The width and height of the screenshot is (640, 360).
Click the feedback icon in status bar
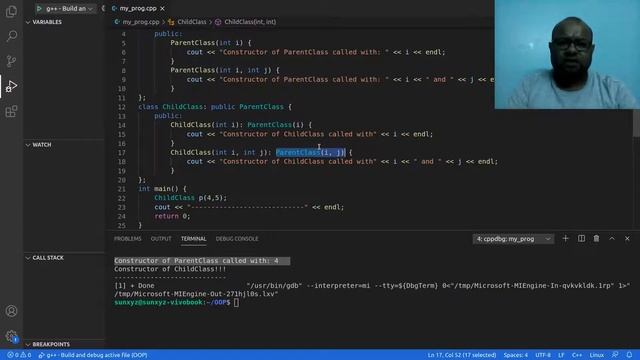point(615,355)
